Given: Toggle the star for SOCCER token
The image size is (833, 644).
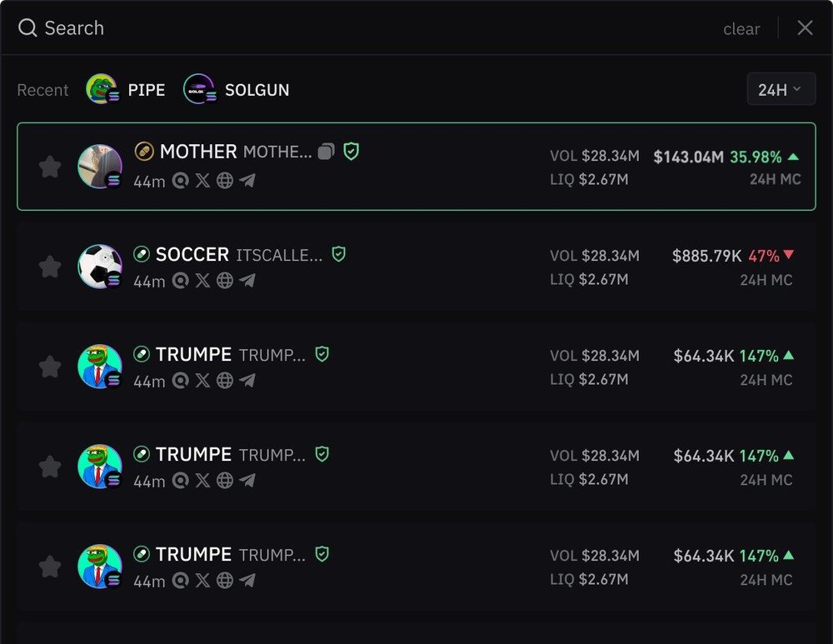Looking at the screenshot, I should pos(50,267).
